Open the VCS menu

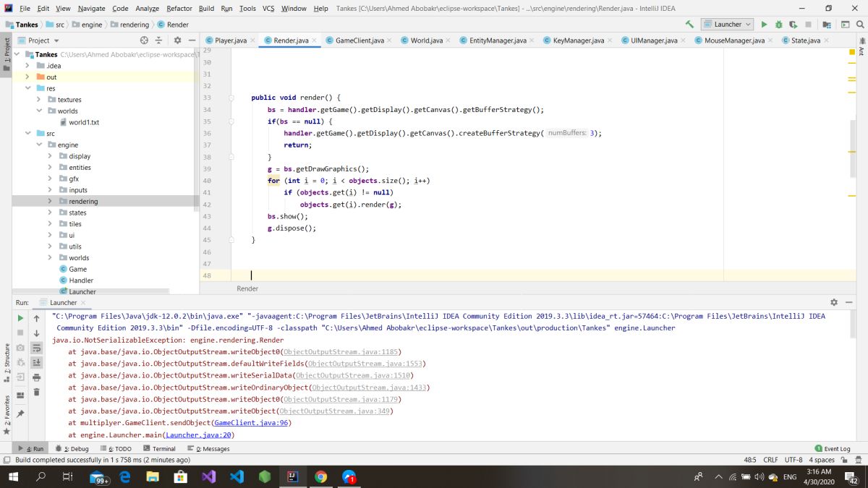268,8
